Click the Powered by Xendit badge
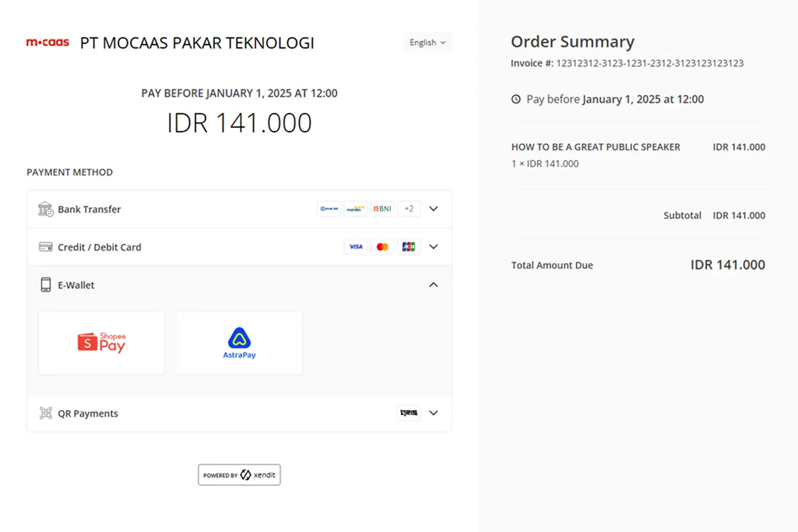798x532 pixels. 239,474
